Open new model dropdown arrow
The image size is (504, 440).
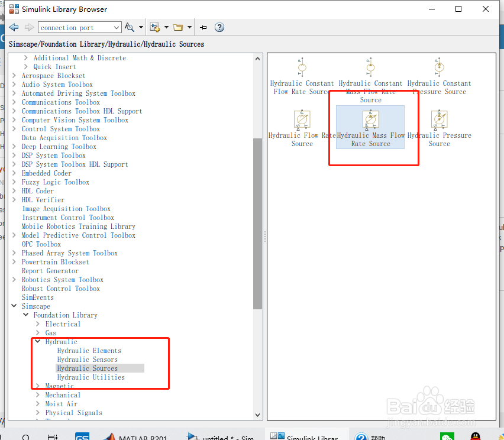166,27
